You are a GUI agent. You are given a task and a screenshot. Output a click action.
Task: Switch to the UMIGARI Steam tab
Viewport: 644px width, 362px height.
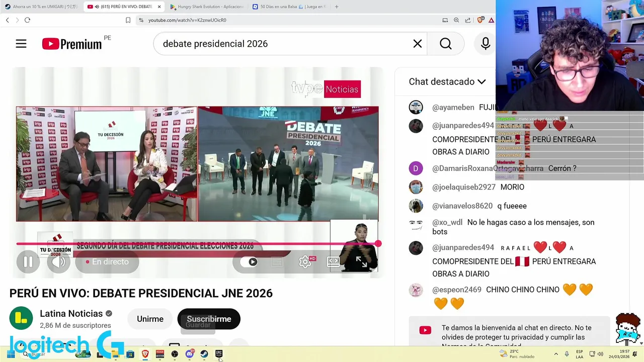click(x=41, y=7)
